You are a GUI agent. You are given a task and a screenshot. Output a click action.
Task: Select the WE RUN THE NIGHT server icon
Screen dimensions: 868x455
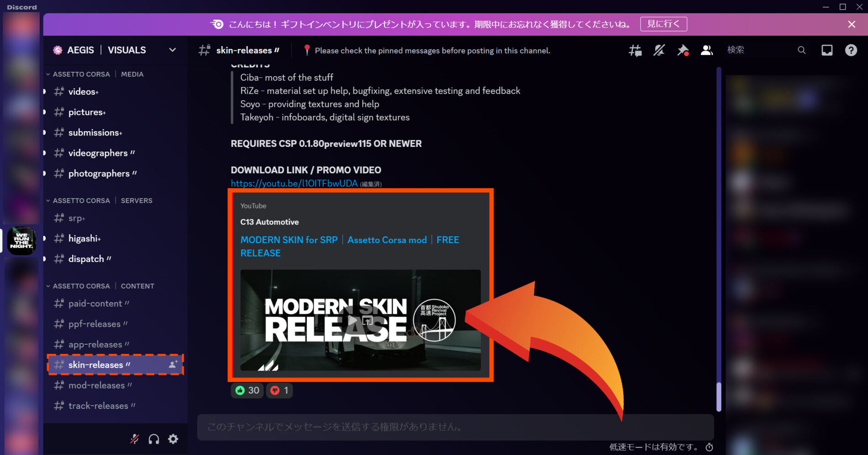[21, 241]
